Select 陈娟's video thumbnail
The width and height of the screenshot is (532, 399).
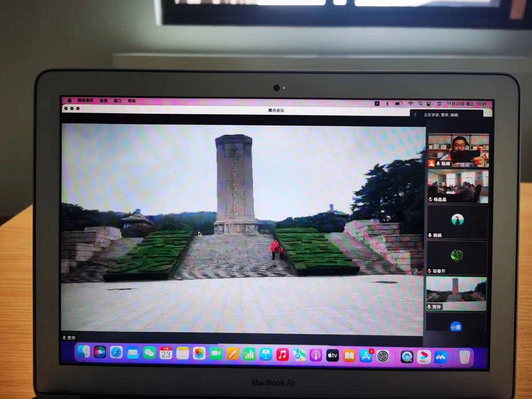tap(458, 151)
